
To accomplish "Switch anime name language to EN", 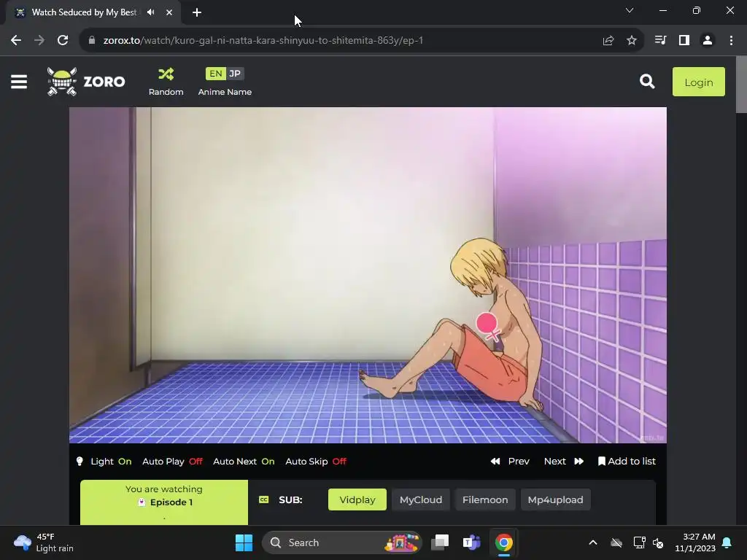I will [215, 74].
